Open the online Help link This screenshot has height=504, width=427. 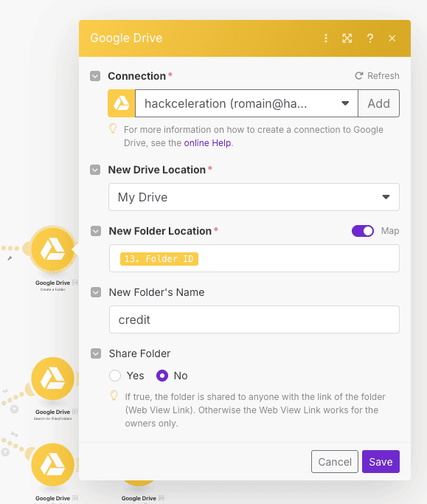click(207, 143)
